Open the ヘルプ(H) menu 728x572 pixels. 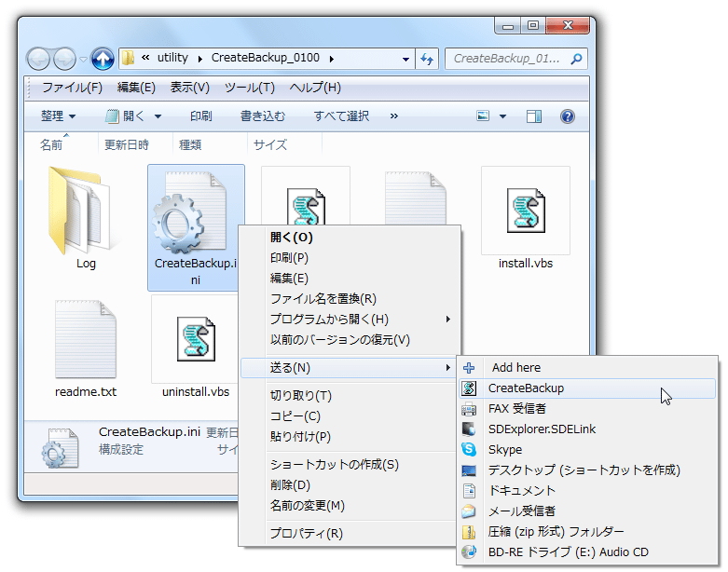coord(315,88)
